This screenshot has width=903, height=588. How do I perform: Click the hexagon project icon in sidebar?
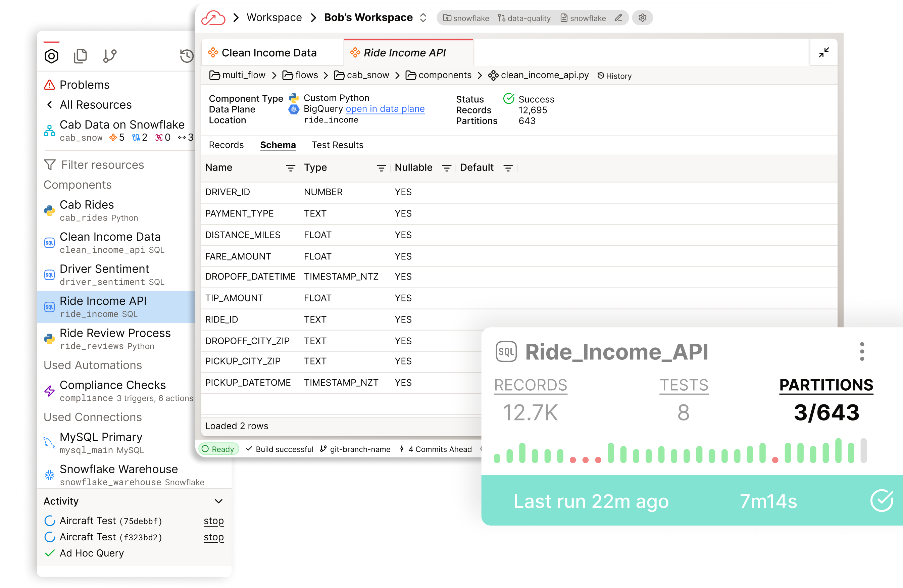coord(51,56)
